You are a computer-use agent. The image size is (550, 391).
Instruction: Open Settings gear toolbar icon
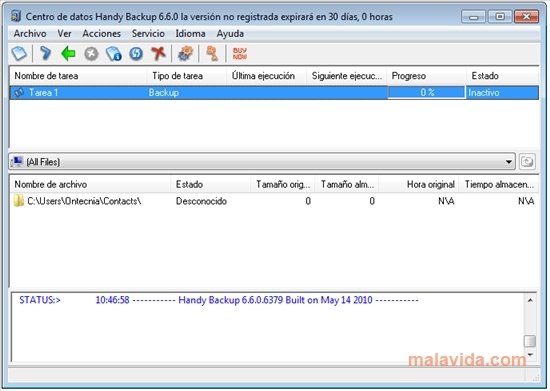tap(185, 54)
